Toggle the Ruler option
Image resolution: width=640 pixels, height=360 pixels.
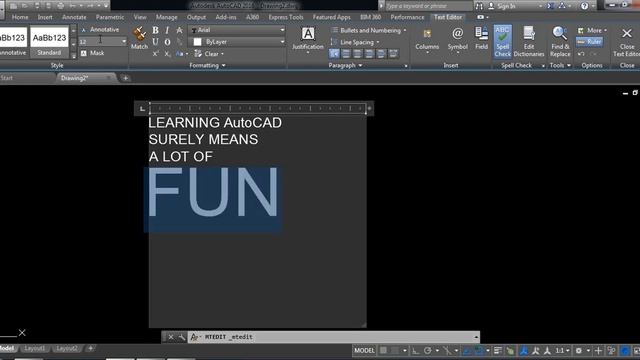click(589, 42)
